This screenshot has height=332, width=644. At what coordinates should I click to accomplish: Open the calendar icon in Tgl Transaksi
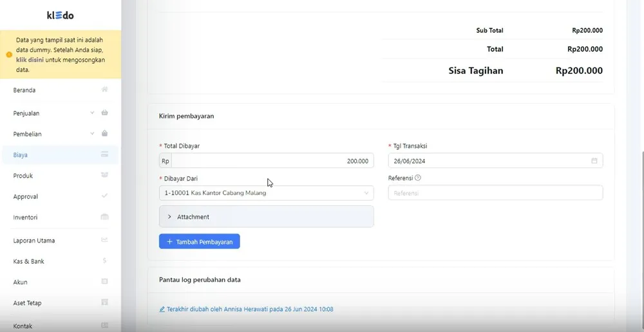pyautogui.click(x=594, y=161)
